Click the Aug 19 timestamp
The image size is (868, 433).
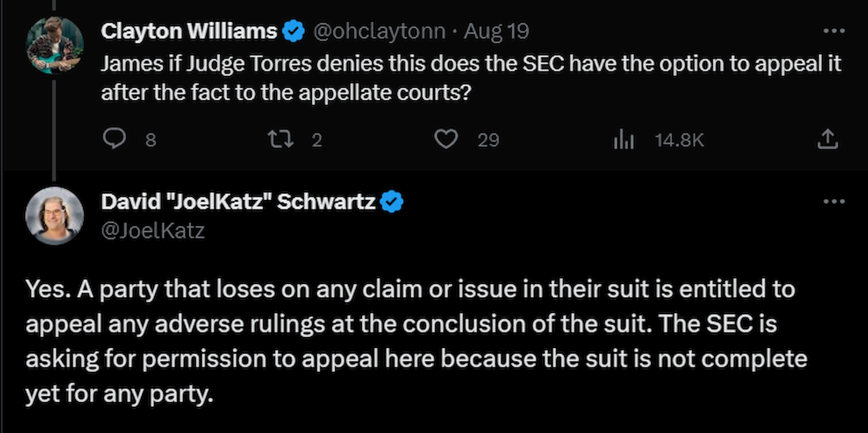click(x=495, y=31)
